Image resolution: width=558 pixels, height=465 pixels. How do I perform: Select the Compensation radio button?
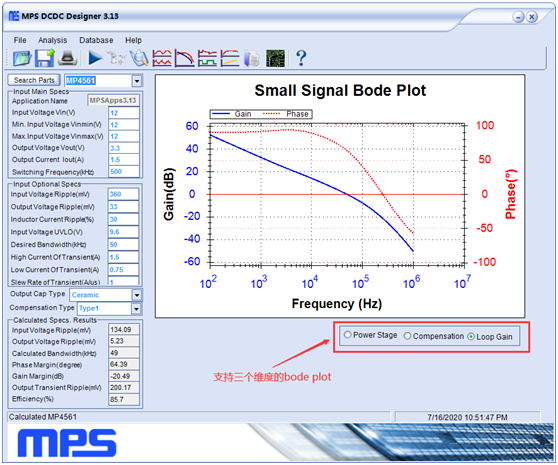pyautogui.click(x=407, y=336)
